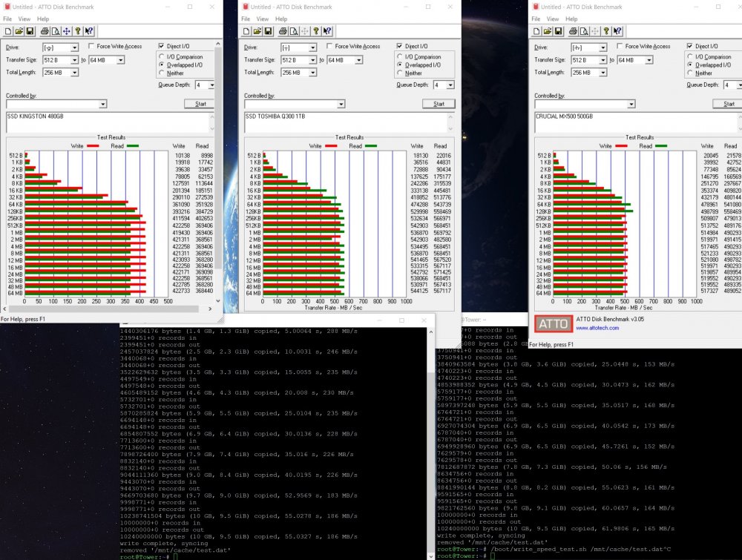Open the Drive [-g-] dropdown

74,47
